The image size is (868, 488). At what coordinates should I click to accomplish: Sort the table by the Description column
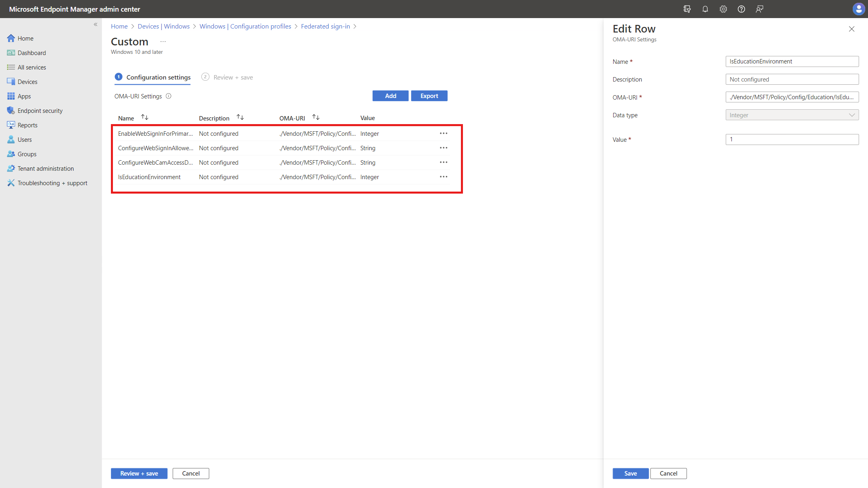click(x=240, y=117)
